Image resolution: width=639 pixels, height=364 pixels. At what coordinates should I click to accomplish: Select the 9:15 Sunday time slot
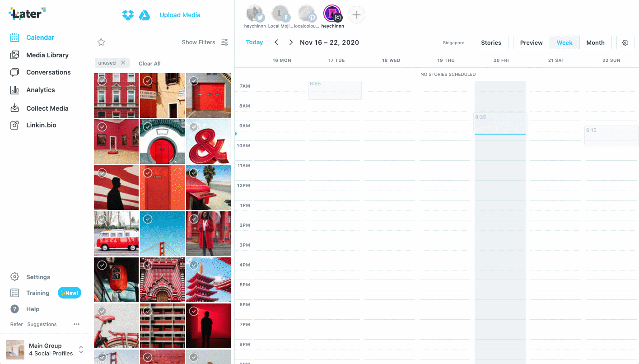[611, 136]
